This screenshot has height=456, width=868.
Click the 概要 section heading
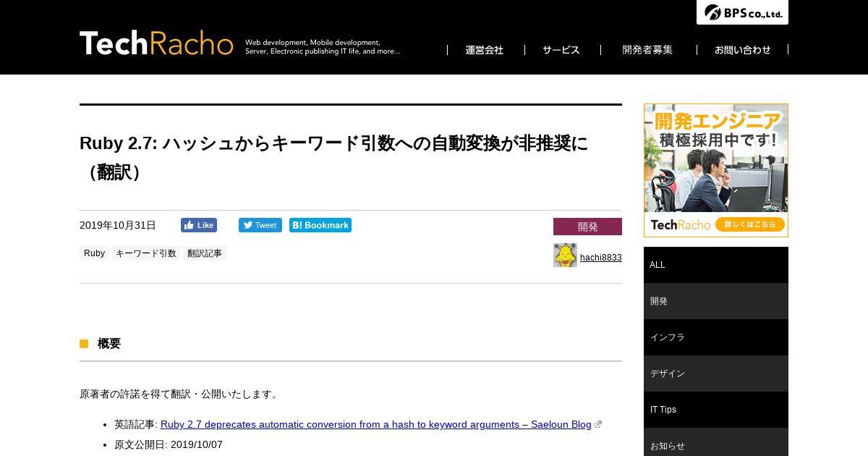(109, 344)
